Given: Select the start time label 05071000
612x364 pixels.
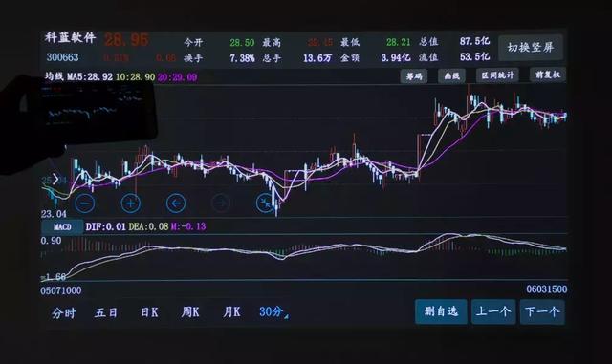Looking at the screenshot, I should click(x=61, y=290).
